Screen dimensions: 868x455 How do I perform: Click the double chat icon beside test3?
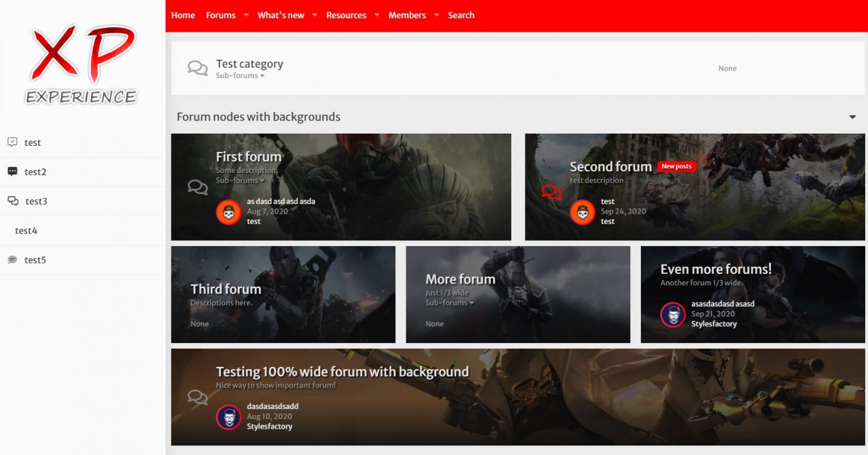tap(13, 201)
